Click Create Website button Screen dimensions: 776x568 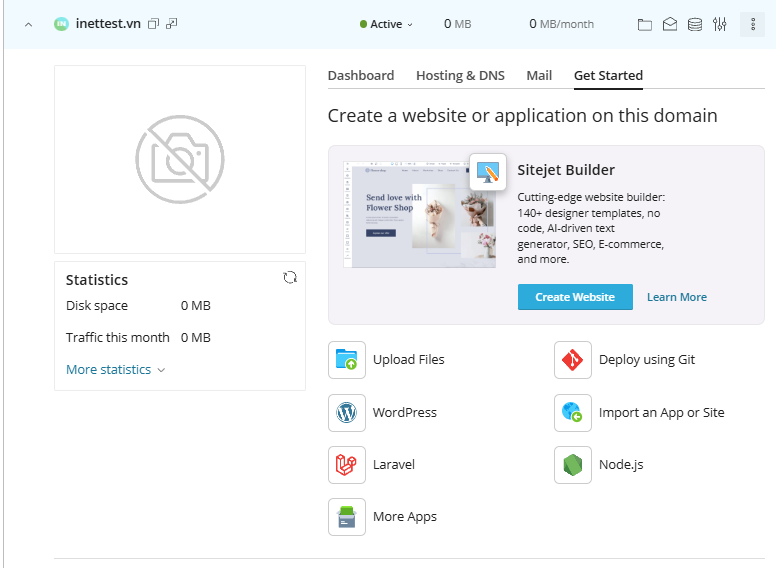(x=575, y=297)
